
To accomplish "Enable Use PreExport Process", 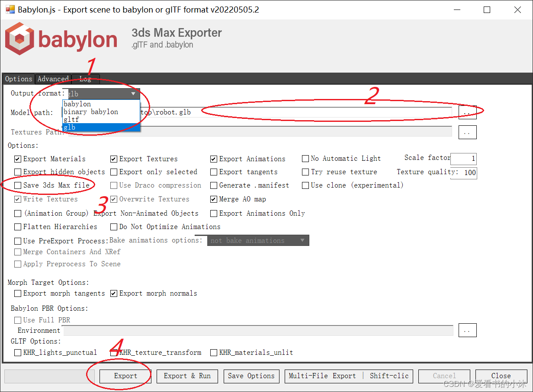I will click(18, 241).
